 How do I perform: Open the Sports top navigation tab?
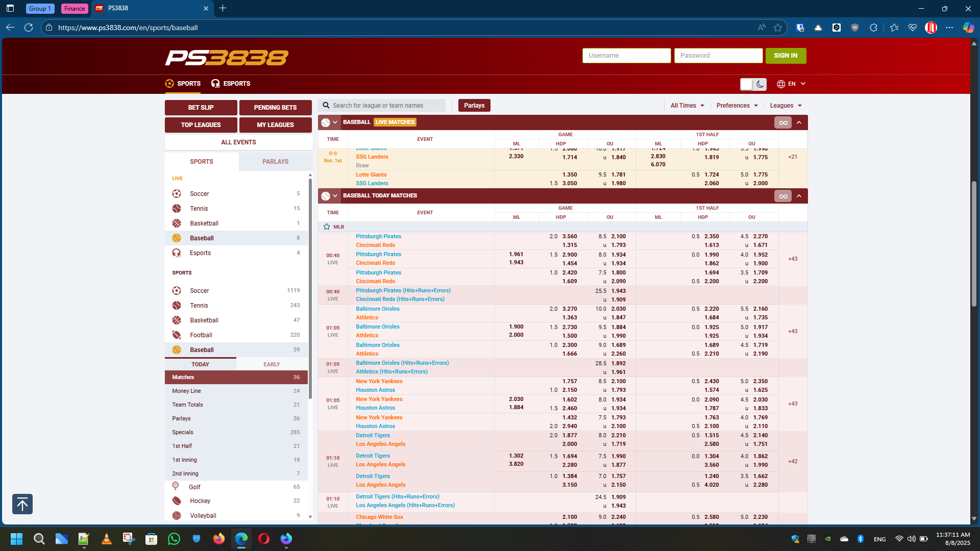(183, 84)
